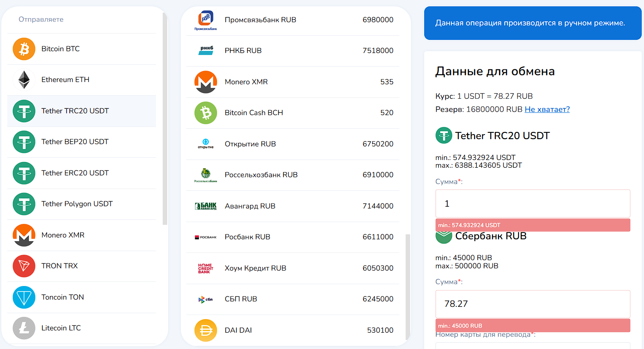Select Ethereum ETH to send

pos(82,80)
